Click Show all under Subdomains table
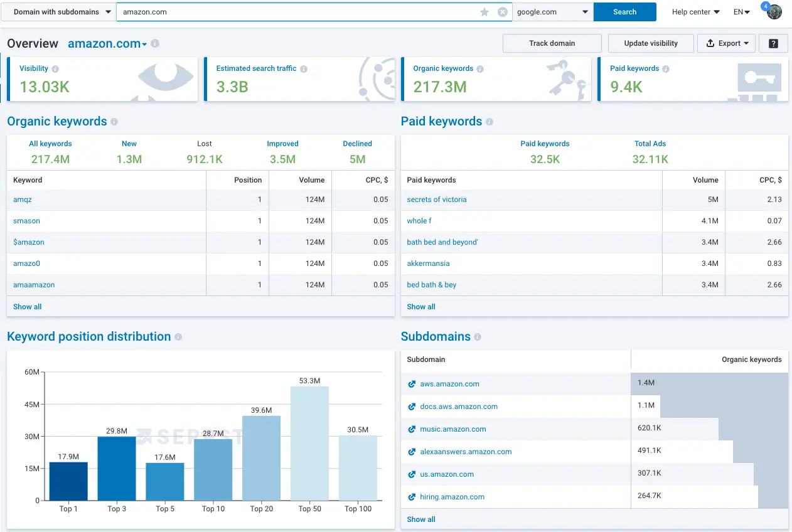The width and height of the screenshot is (792, 532). pyautogui.click(x=421, y=519)
